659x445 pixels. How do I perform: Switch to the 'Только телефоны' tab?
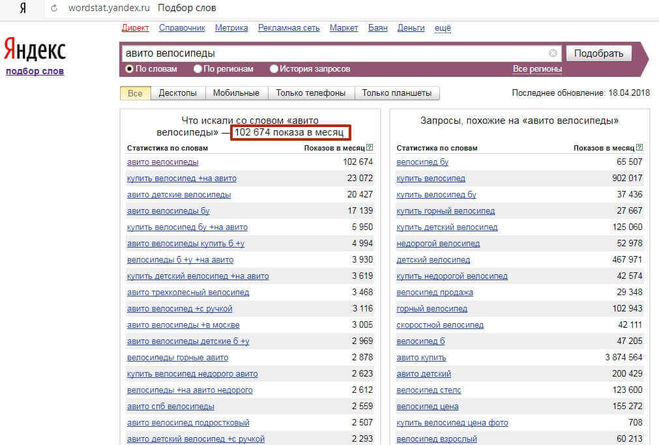(x=311, y=93)
